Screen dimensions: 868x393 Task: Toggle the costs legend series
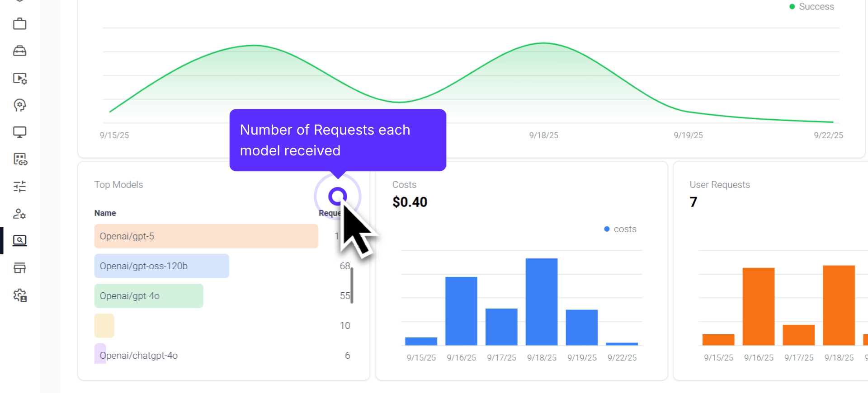point(620,229)
